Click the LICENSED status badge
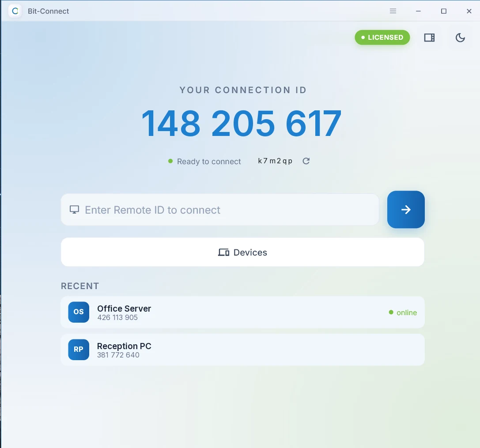The image size is (480, 448). coord(382,38)
